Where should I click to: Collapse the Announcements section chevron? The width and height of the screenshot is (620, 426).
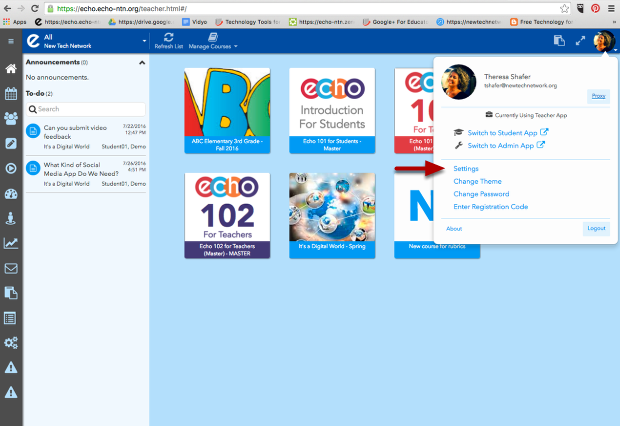[142, 62]
